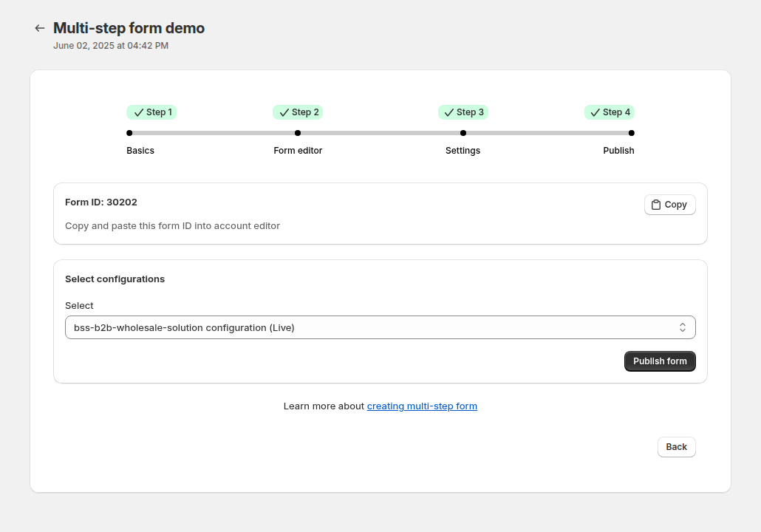Select the Settings step label

tap(463, 151)
